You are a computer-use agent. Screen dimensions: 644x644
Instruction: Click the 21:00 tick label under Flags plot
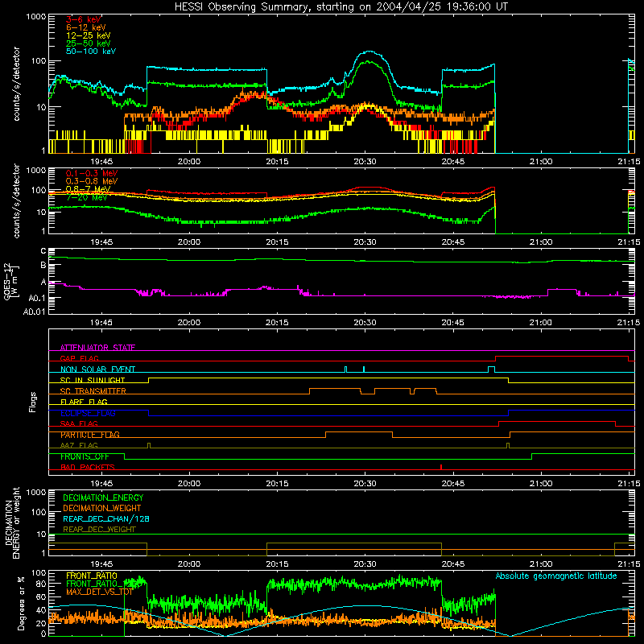540,484
